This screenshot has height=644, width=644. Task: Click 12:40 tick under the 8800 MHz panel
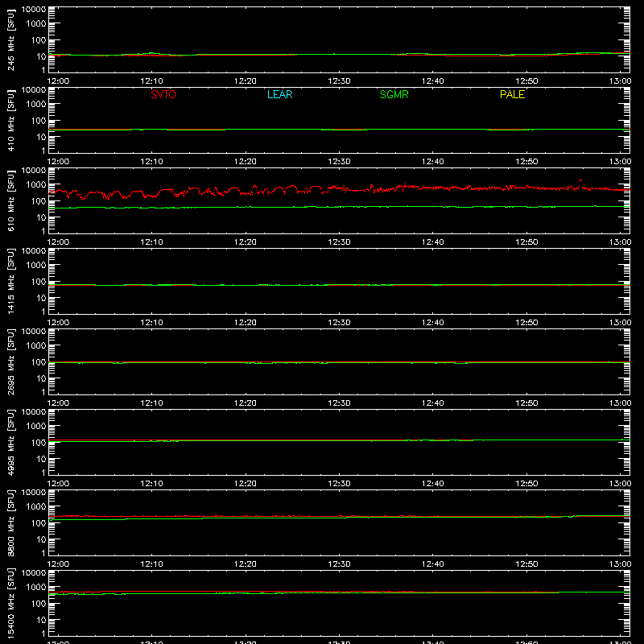[x=433, y=564]
